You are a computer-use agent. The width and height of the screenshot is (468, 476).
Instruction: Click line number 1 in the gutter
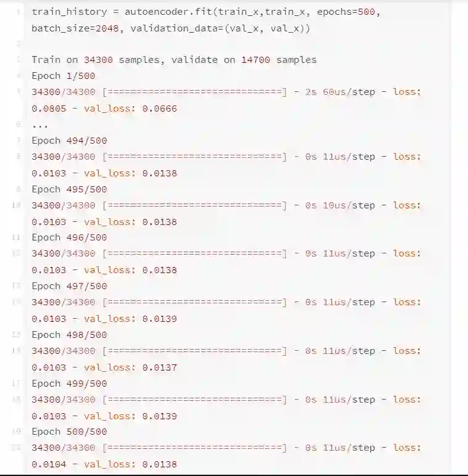coord(18,12)
